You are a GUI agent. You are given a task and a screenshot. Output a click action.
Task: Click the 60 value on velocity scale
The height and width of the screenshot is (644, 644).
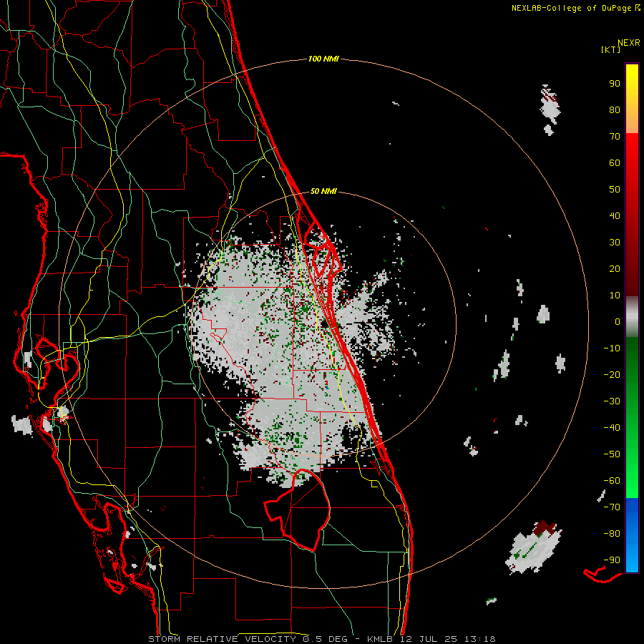[x=615, y=162]
